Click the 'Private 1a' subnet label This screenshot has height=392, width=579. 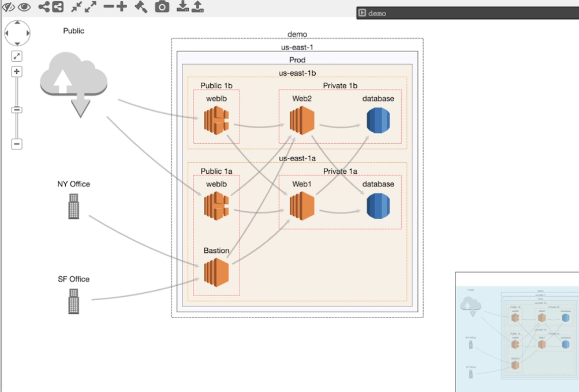pos(340,171)
